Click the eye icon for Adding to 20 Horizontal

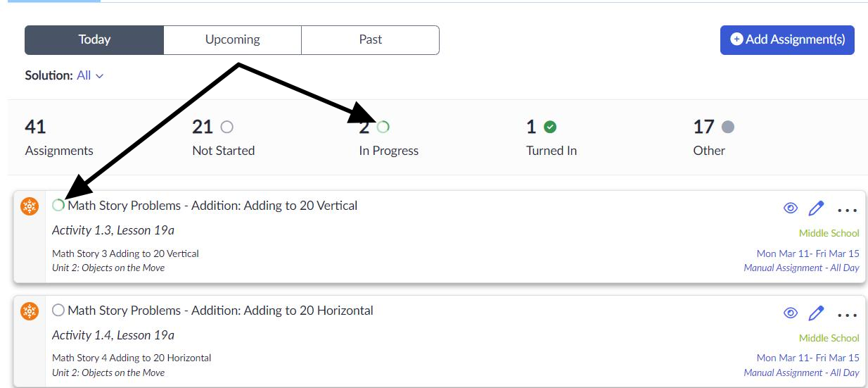click(791, 313)
